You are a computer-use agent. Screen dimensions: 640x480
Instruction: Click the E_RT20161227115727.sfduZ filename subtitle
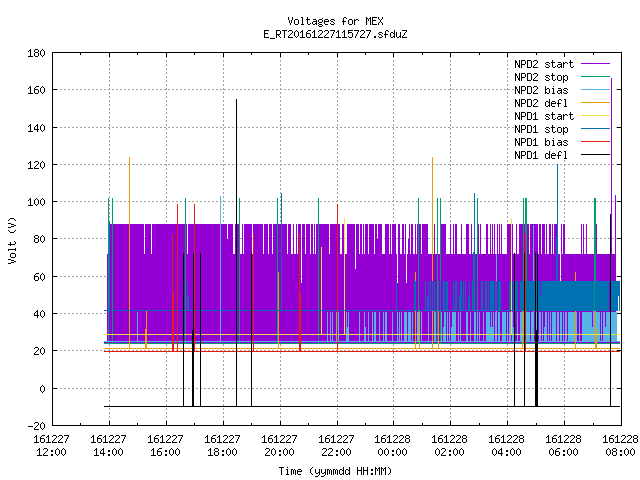pyautogui.click(x=335, y=34)
